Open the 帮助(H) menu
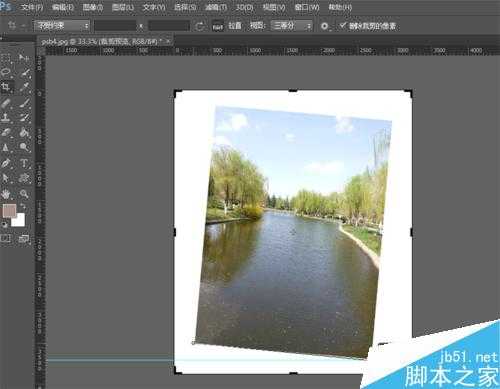 [x=340, y=7]
